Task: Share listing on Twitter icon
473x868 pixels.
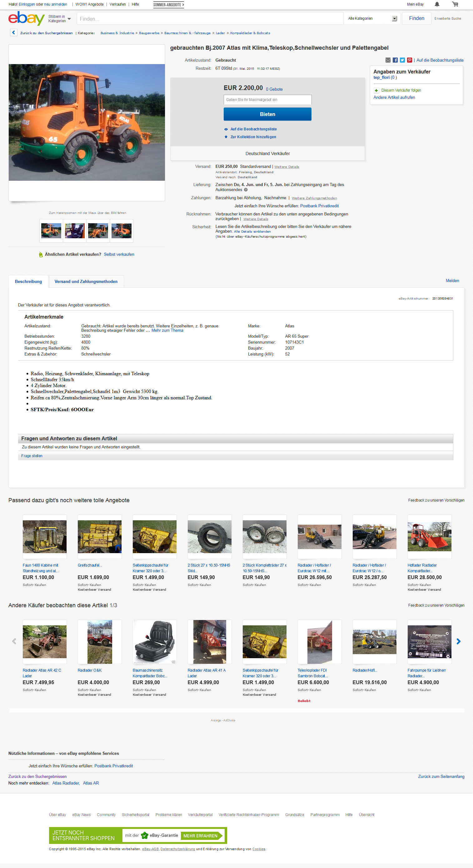Action: (x=402, y=60)
